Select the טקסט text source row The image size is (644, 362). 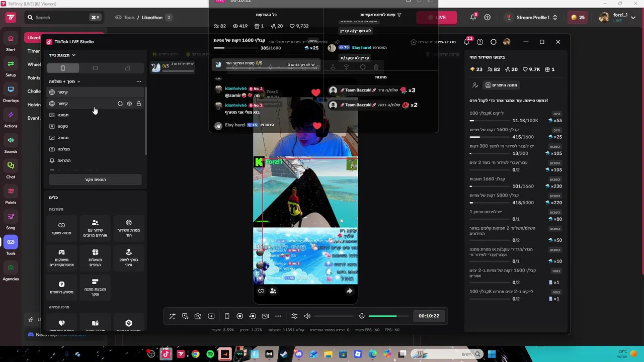(95, 126)
